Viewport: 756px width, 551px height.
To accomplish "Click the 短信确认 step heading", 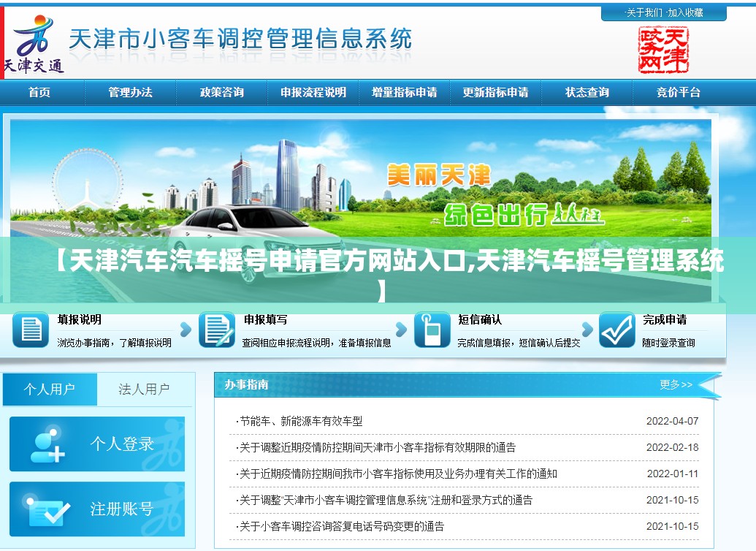I will [x=480, y=319].
